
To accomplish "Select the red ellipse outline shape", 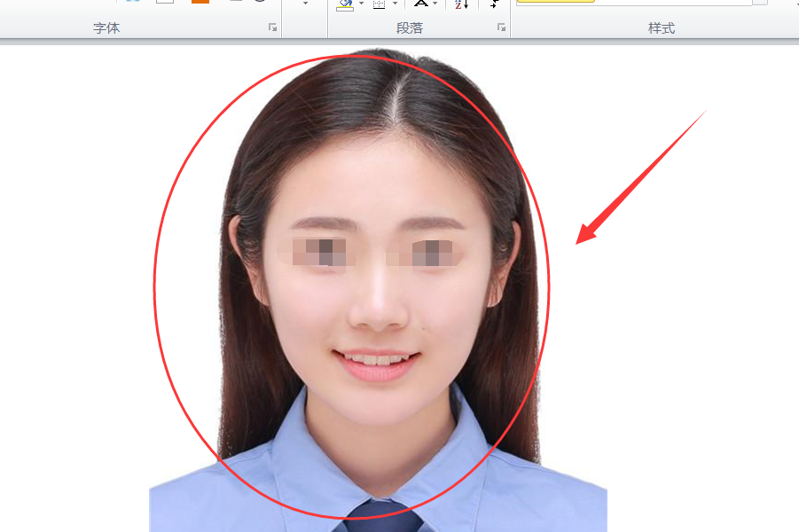I will click(351, 287).
